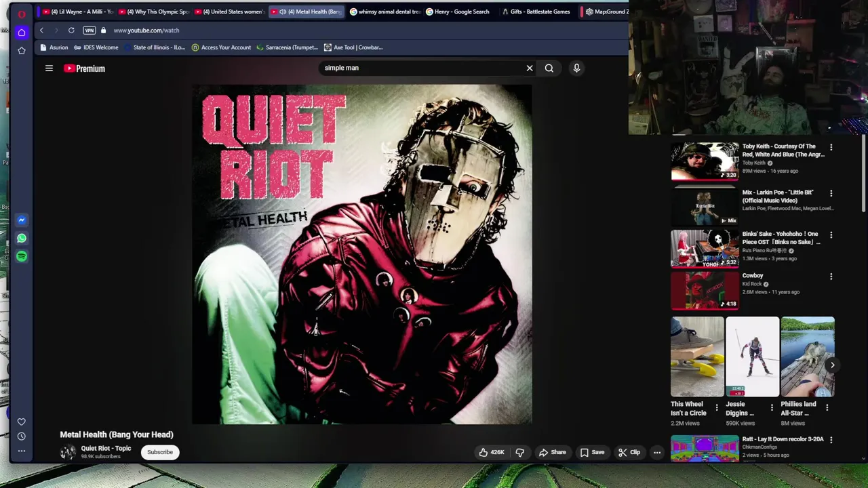Screen dimensions: 868x488
Task: Open Larkin Poe Little Bit mix thumbnail
Action: point(705,206)
